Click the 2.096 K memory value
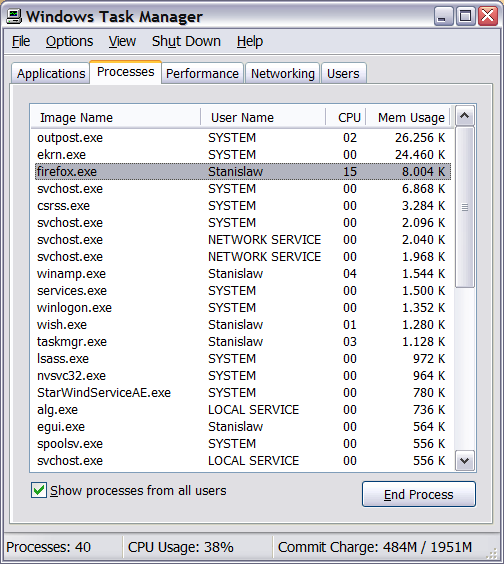504x564 pixels. pyautogui.click(x=423, y=223)
